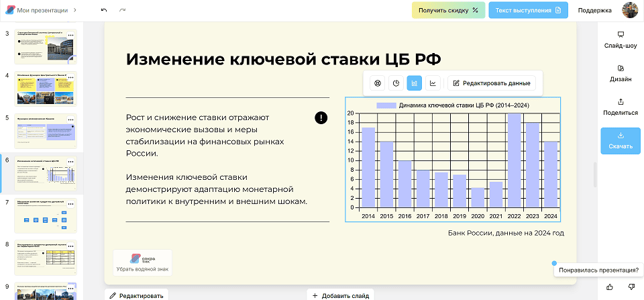Open Слайд-шоу presentation mode
Image resolution: width=644 pixels, height=300 pixels.
[x=620, y=39]
